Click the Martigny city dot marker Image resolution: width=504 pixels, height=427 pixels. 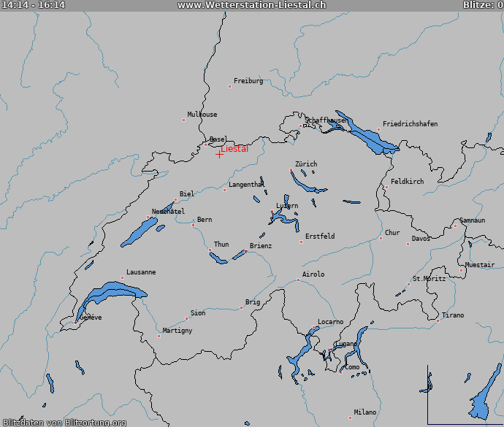(159, 336)
